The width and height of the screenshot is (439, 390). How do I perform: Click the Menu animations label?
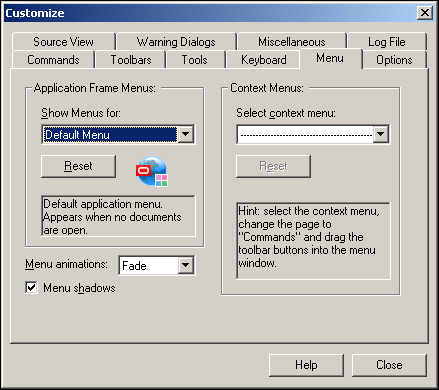[x=66, y=264]
